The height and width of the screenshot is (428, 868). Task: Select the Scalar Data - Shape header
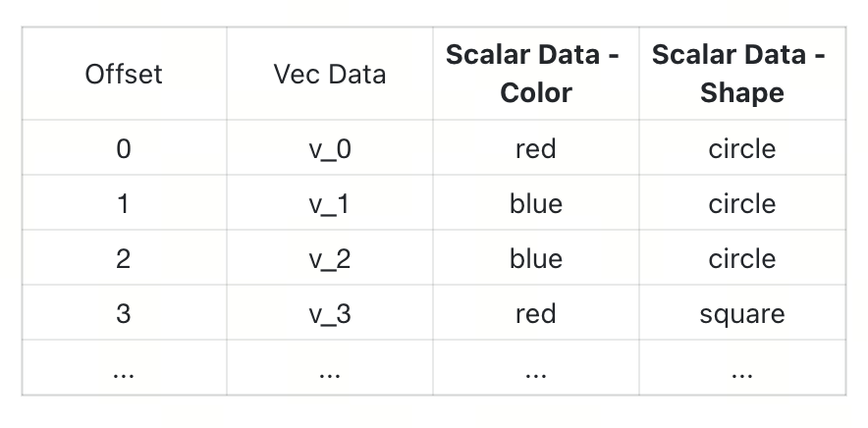(x=741, y=74)
